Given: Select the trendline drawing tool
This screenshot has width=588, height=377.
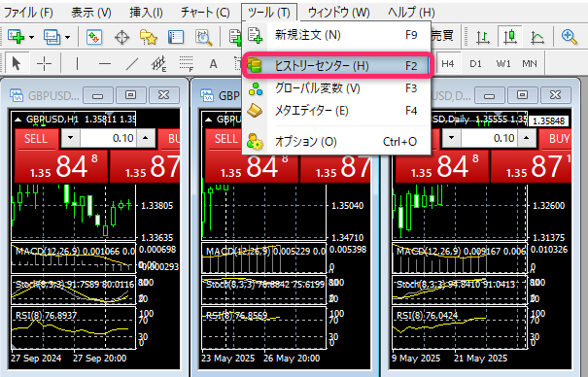Looking at the screenshot, I should 132,64.
